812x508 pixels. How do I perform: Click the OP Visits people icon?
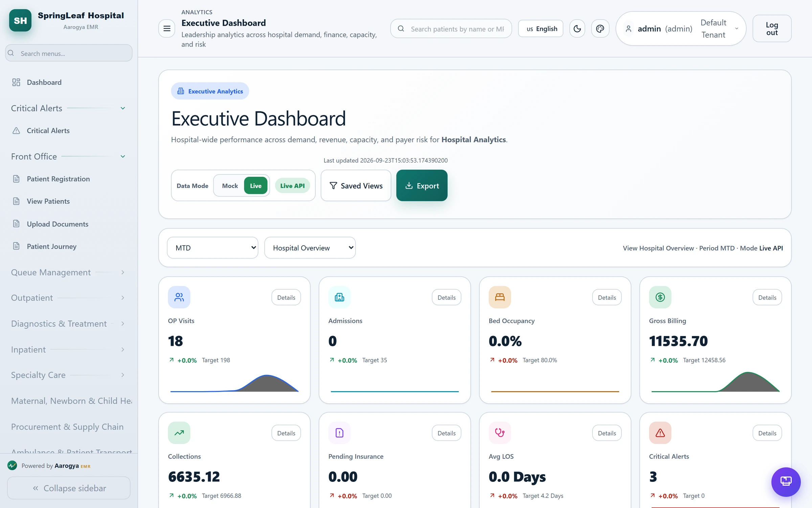click(x=179, y=297)
